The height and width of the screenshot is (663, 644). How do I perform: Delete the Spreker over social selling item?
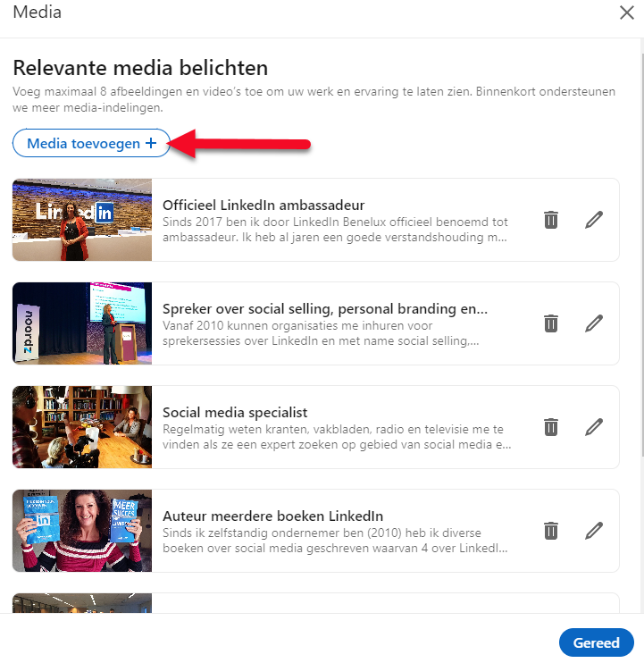click(x=550, y=323)
